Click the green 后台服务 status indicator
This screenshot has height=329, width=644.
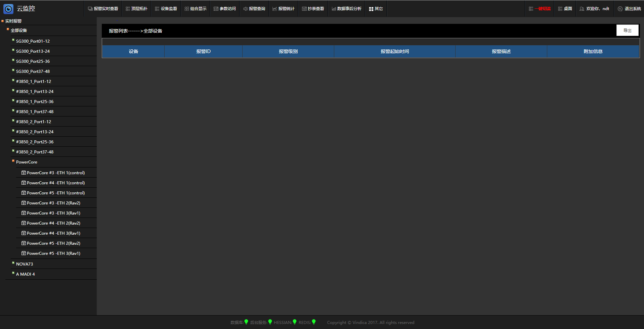tap(270, 322)
